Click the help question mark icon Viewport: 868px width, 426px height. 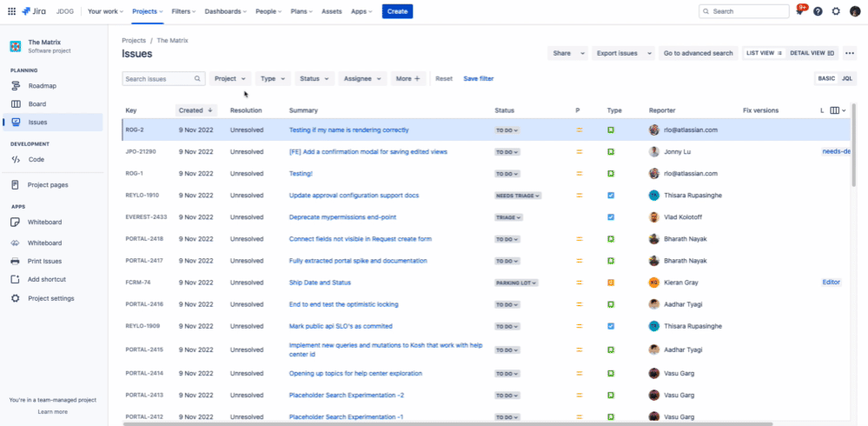click(818, 11)
